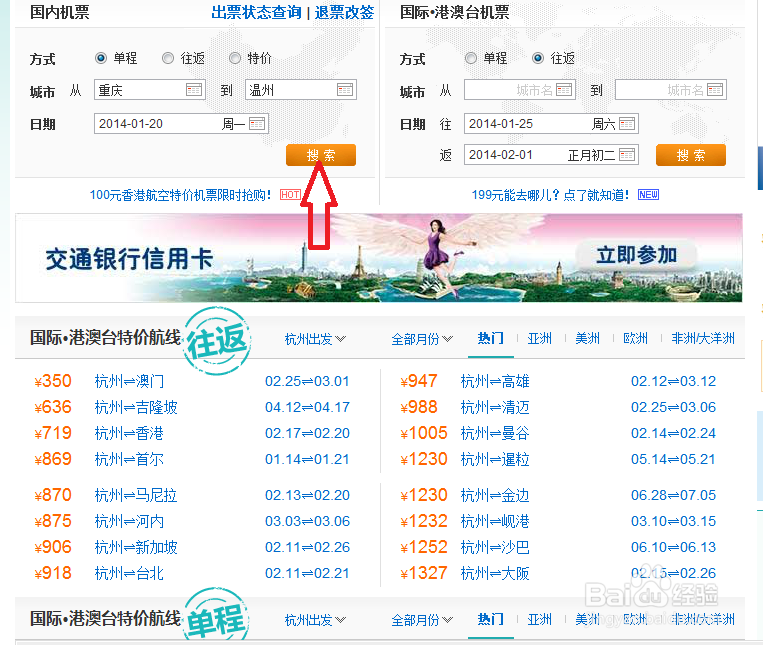Open 杭州⇌清迈 ¥988 route

click(495, 407)
